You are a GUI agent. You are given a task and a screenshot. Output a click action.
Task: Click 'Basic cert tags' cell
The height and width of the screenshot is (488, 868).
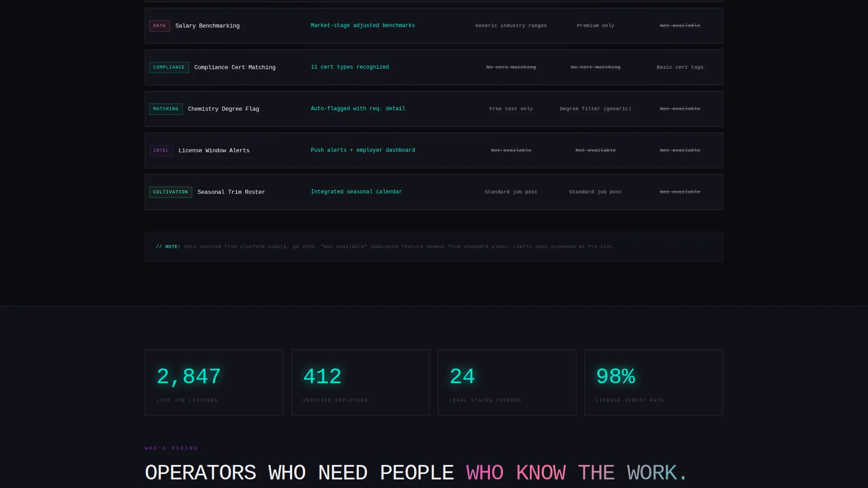[680, 67]
